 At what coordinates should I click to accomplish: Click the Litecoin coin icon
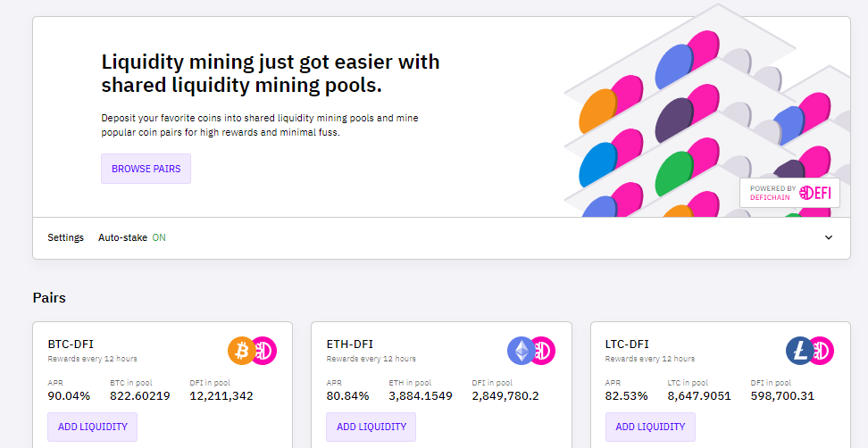800,351
